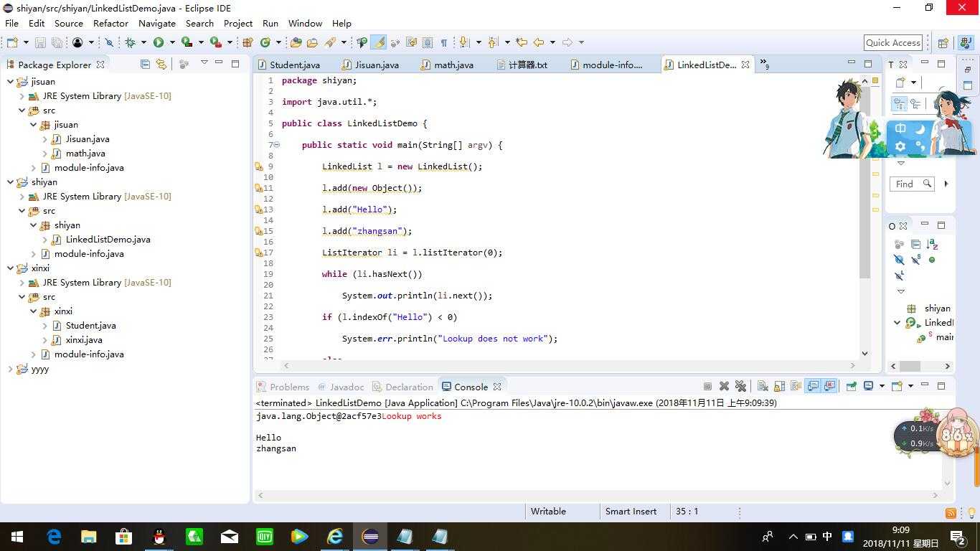
Task: Collapse the jisuan project node
Action: coord(10,81)
